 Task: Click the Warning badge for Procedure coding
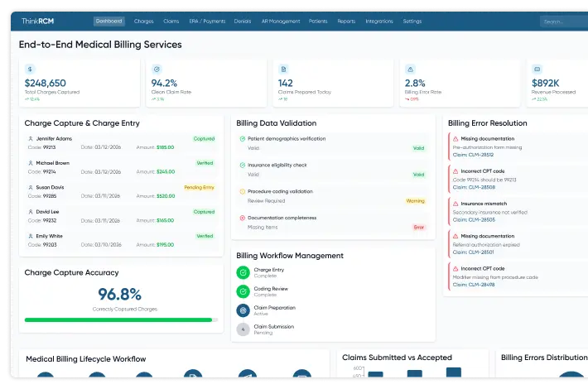[415, 201]
